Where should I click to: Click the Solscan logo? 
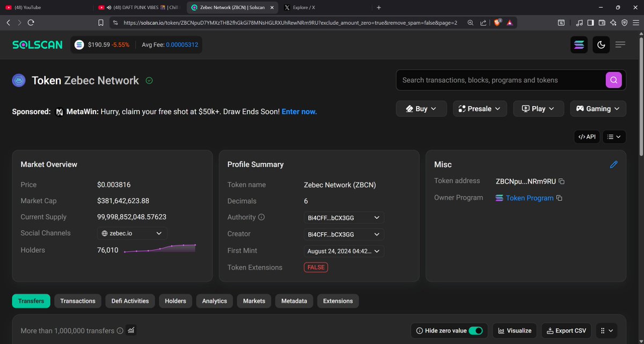point(37,45)
